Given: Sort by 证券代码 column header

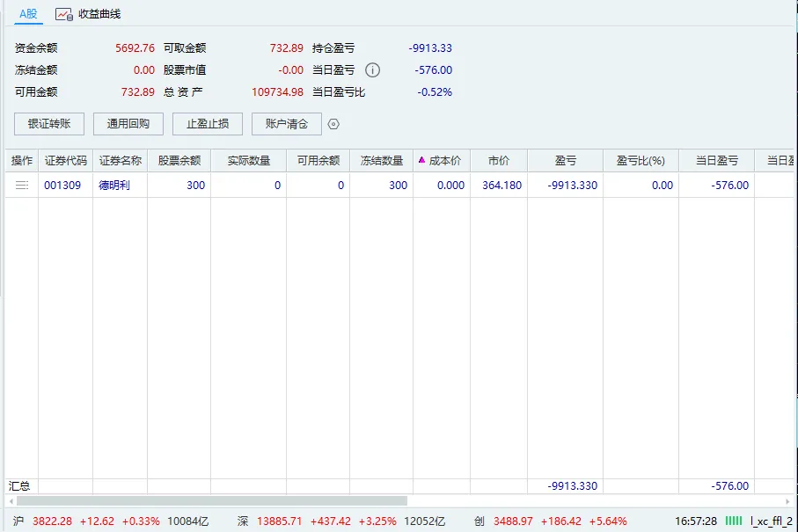Looking at the screenshot, I should [x=66, y=161].
